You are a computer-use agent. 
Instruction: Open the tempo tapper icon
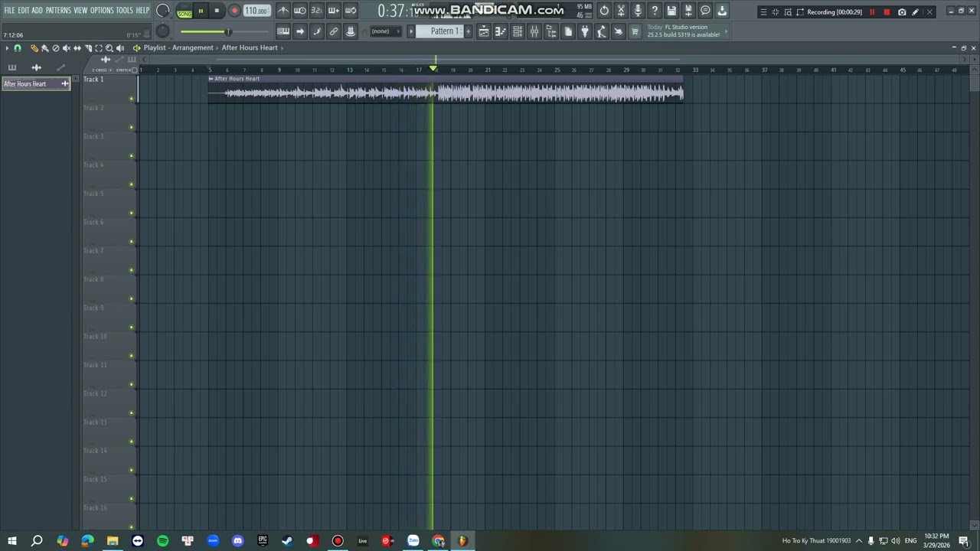602,31
